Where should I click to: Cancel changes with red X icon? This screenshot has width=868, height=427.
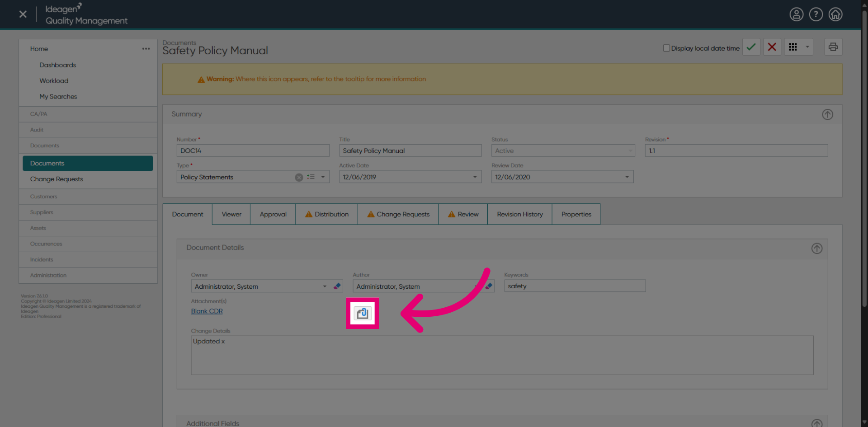pos(772,47)
